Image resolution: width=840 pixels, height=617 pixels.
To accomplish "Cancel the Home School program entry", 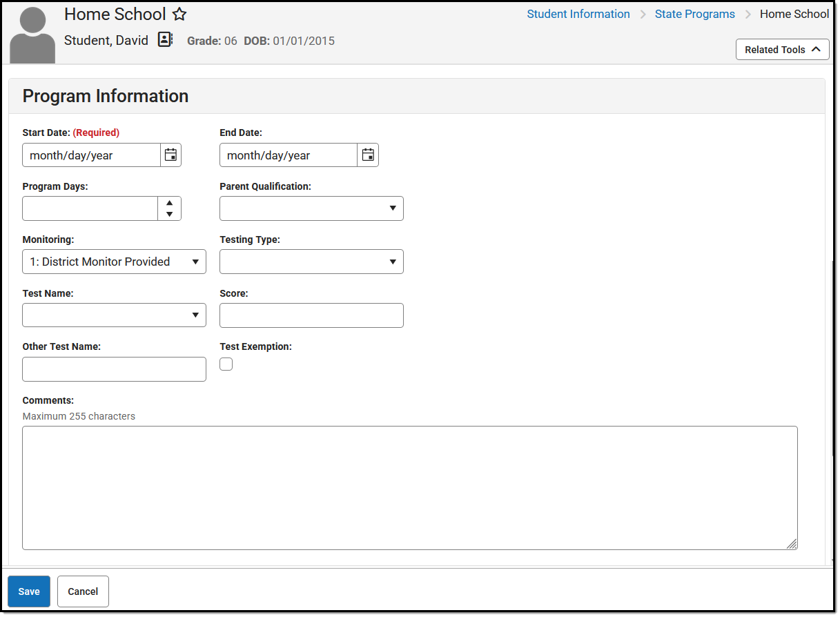I will pos(83,591).
